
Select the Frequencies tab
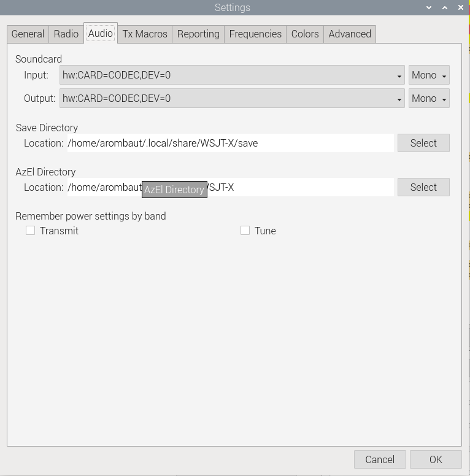pyautogui.click(x=255, y=34)
